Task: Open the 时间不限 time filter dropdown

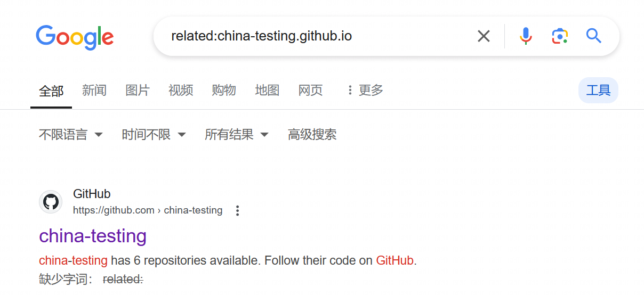Action: pyautogui.click(x=154, y=135)
